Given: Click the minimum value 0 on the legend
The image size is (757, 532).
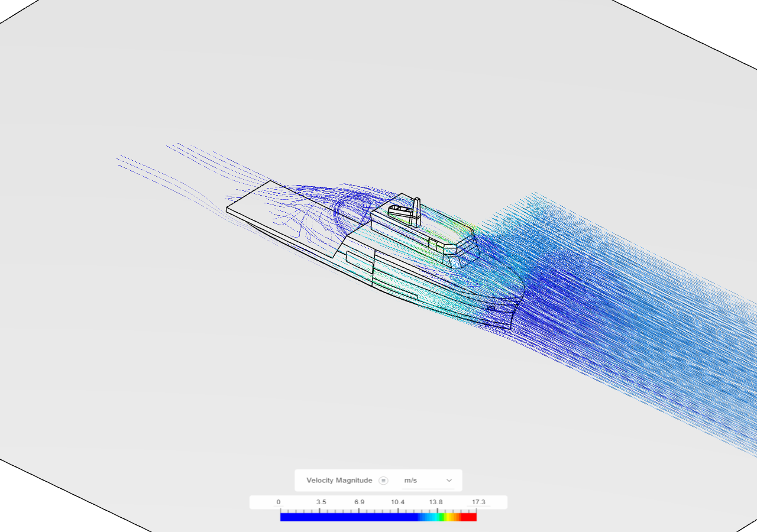Looking at the screenshot, I should (278, 501).
